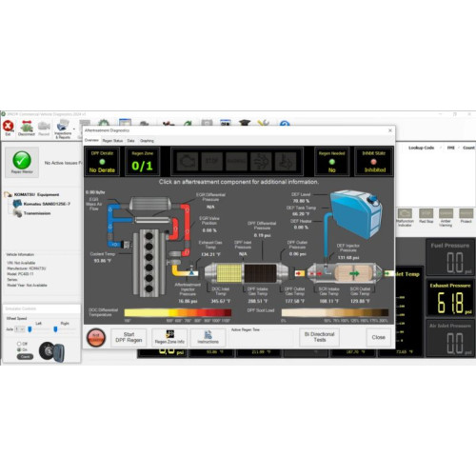Image resolution: width=476 pixels, height=476 pixels.
Task: Open Inspections & Reports toolbar icon
Action: (x=63, y=129)
